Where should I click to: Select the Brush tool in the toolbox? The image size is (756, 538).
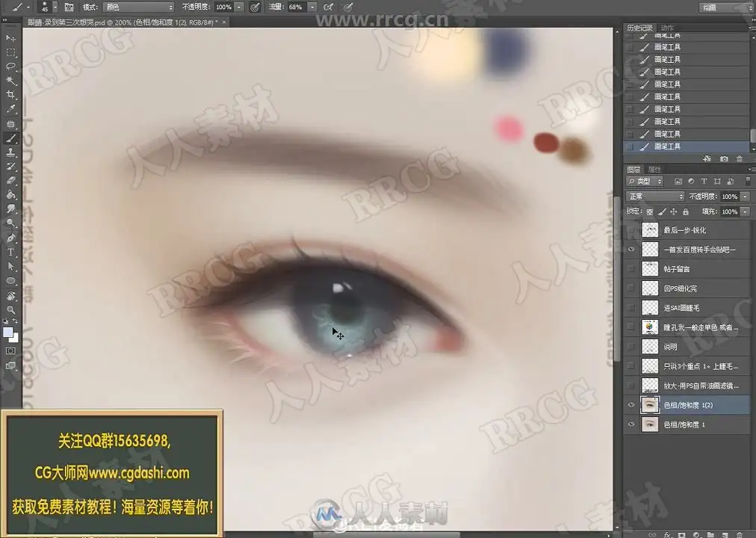coord(10,138)
